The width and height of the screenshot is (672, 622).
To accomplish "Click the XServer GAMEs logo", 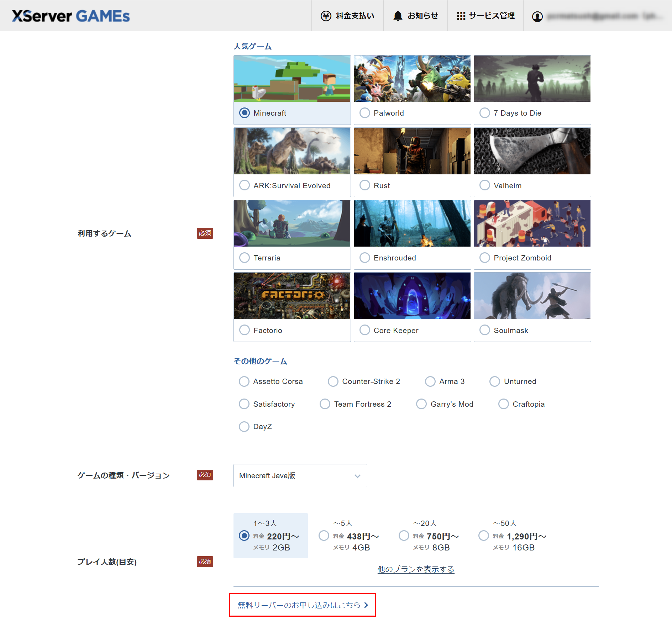I will pos(71,16).
